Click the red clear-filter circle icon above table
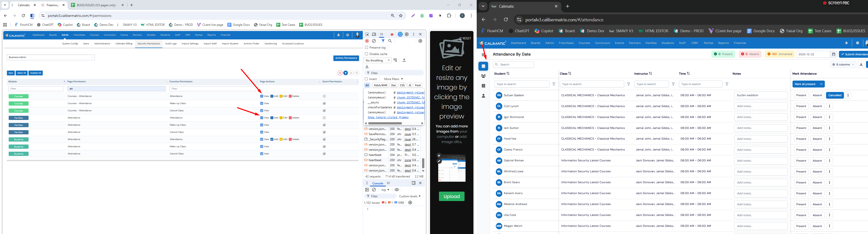 pyautogui.click(x=340, y=73)
